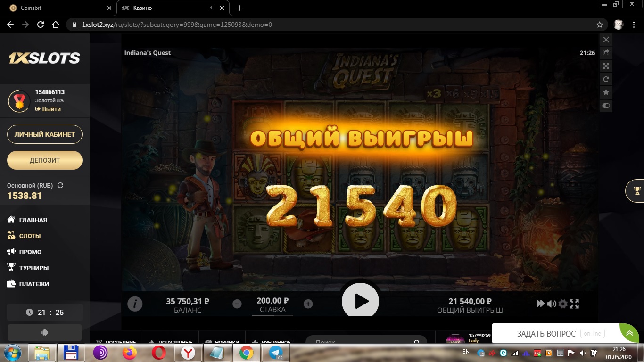Click the Lady winner link in the ticker
The width and height of the screenshot is (644, 362).
pyautogui.click(x=473, y=341)
